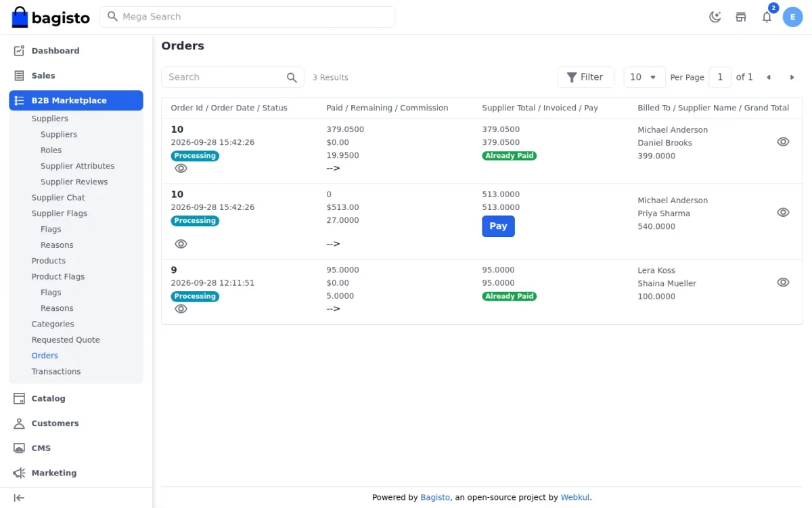Screen dimensions: 812x508
Task: View order for Daniel Brooks row eye icon
Action: (x=783, y=142)
